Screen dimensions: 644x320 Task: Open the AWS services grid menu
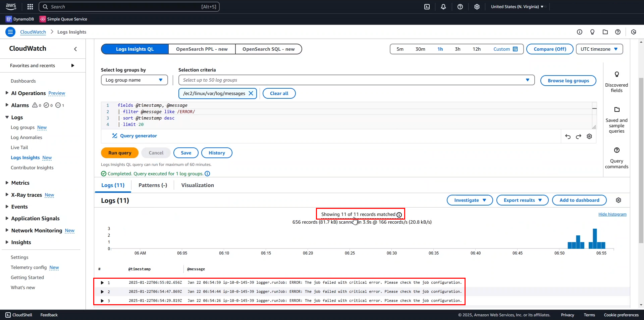pos(30,7)
